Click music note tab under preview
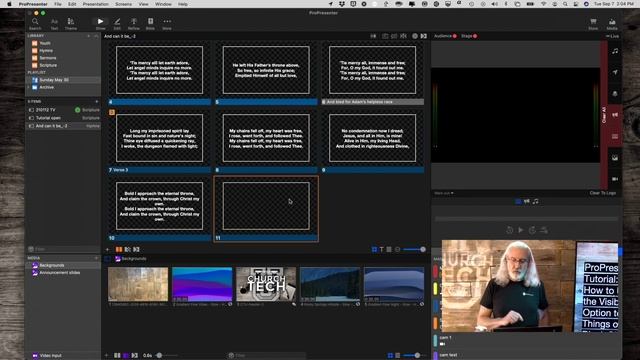 point(536,201)
